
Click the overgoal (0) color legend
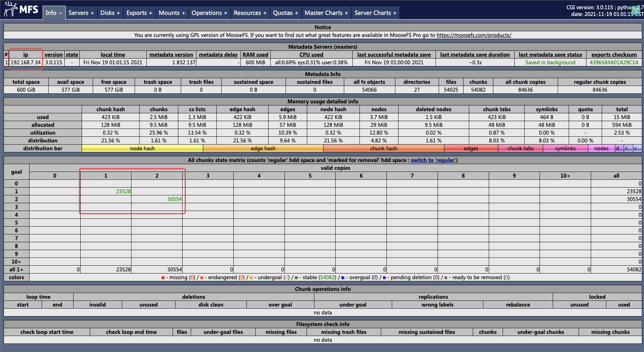pyautogui.click(x=359, y=277)
